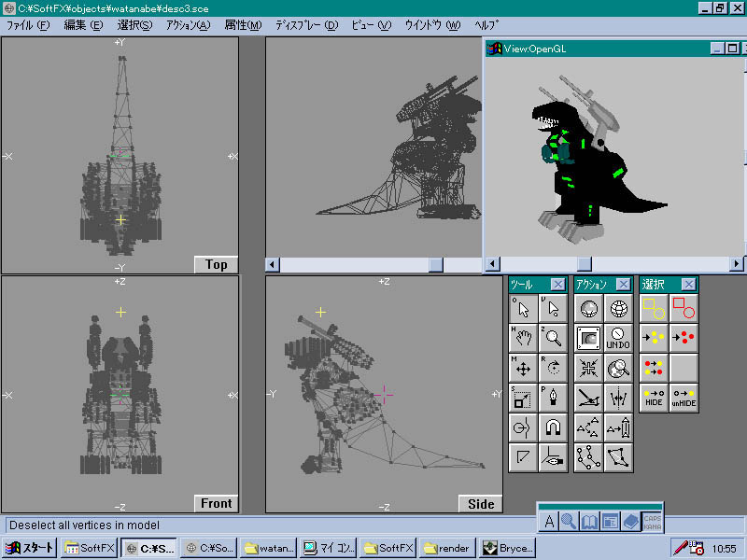The height and width of the screenshot is (560, 747).
Task: Pick the move tool with four arrows
Action: (523, 368)
